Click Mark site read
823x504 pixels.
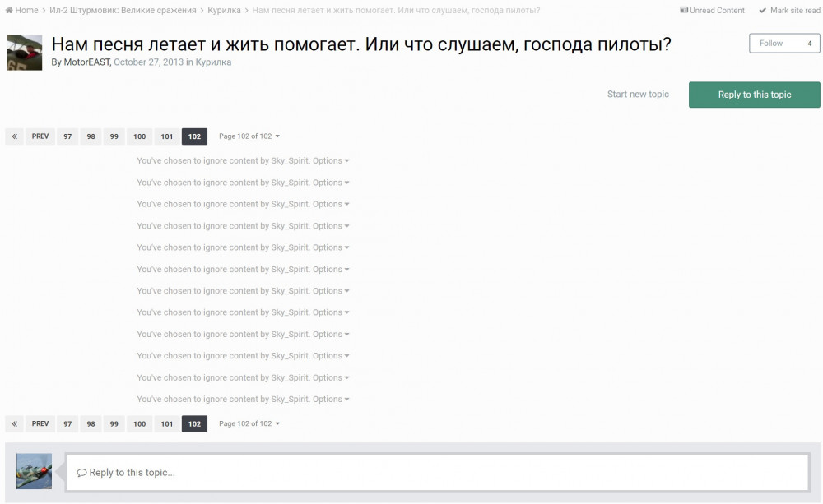[789, 10]
